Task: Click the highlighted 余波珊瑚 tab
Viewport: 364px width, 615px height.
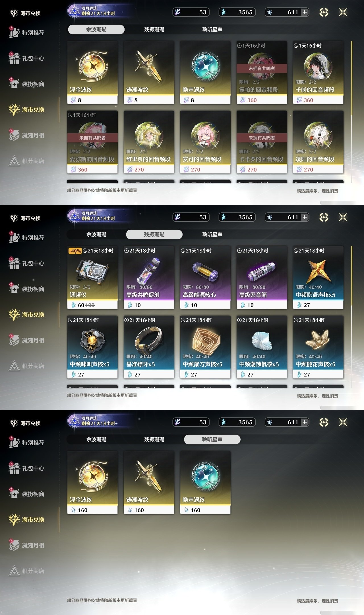Action: (x=96, y=29)
